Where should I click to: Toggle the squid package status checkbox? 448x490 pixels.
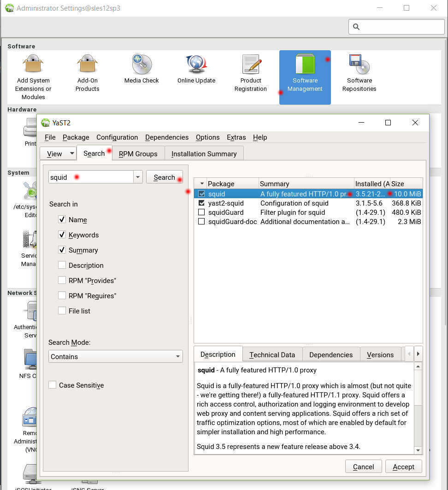coord(201,194)
